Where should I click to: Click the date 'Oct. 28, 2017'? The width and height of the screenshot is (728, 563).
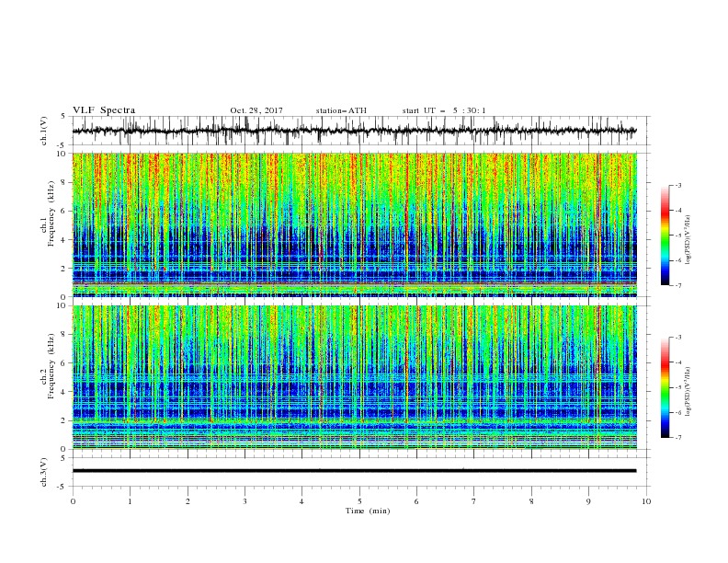[256, 110]
